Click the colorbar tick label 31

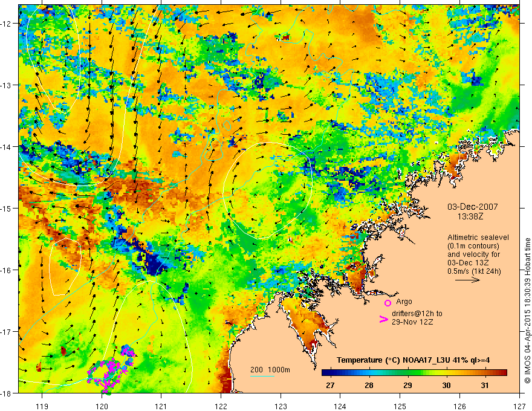(x=485, y=385)
